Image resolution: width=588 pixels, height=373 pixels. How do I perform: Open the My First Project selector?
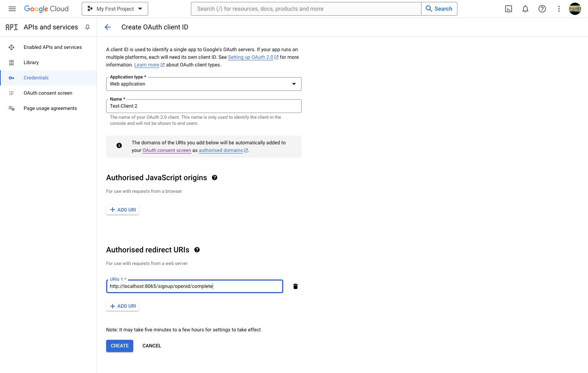point(115,9)
